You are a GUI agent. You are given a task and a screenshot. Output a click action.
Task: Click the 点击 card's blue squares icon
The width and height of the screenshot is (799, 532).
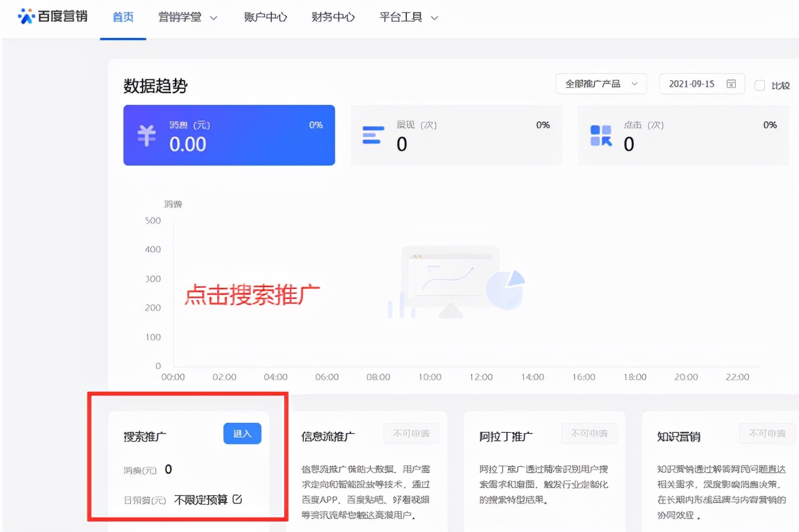click(x=600, y=135)
